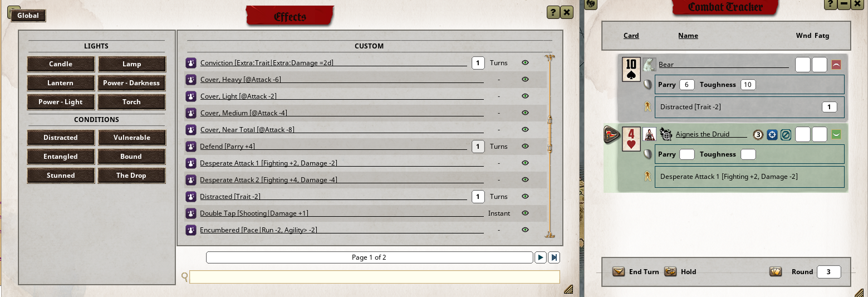Toggle visibility eye for Conviction effect
868x297 pixels.
(524, 63)
